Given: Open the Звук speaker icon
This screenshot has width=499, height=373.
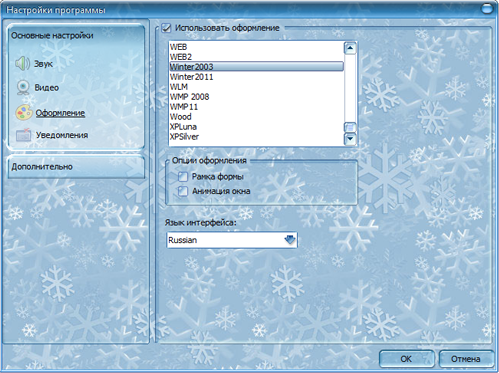Looking at the screenshot, I should (x=23, y=63).
